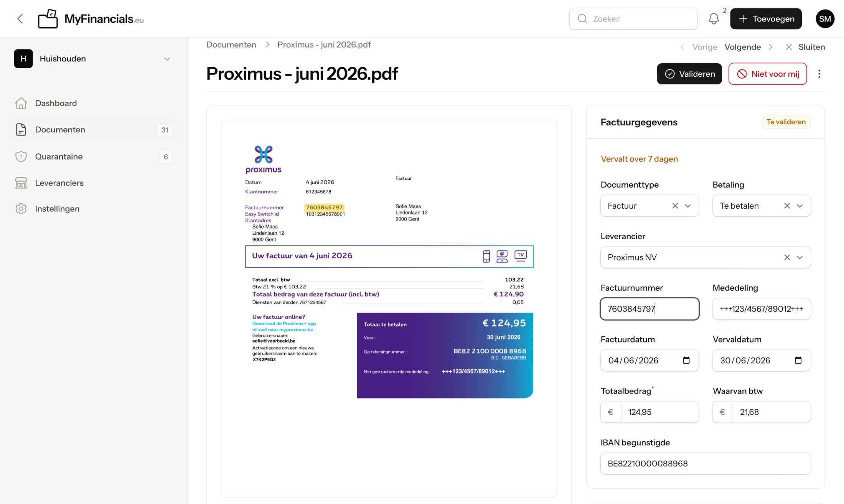Click the Quarantaine count badge 6
Screen dimensions: 844x504
point(166,157)
